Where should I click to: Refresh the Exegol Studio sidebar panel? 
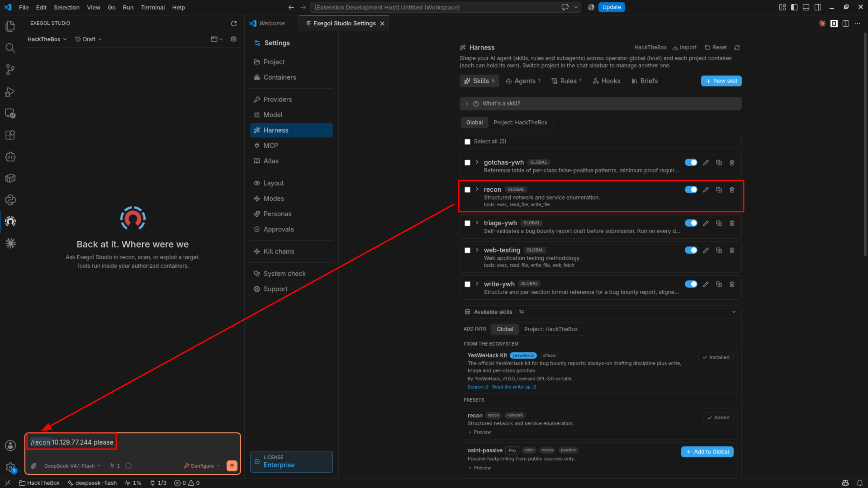tap(234, 24)
